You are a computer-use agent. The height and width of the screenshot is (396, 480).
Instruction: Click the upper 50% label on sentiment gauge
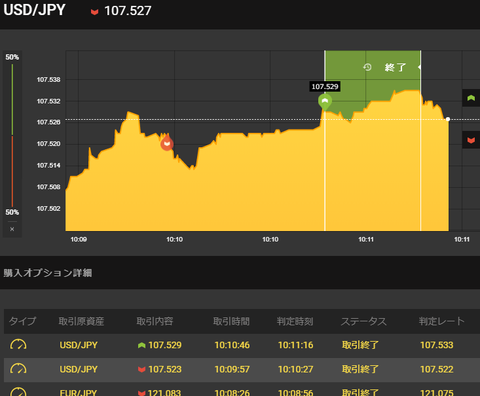coord(12,57)
